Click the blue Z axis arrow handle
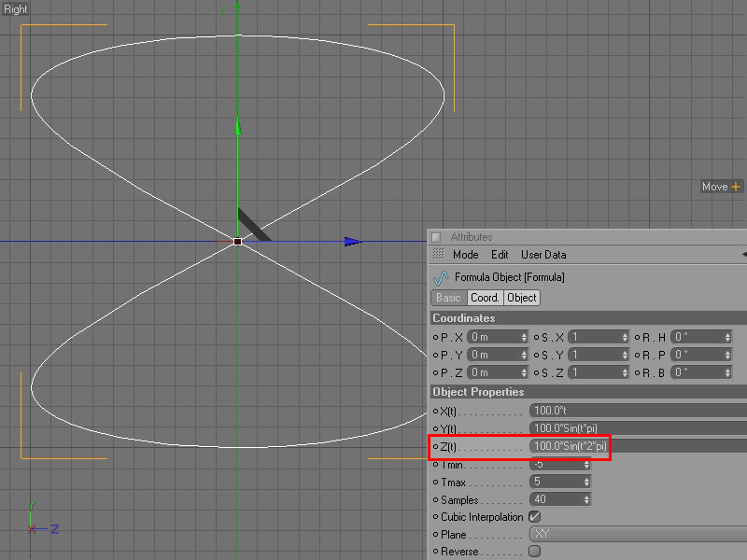The image size is (747, 560). (x=352, y=242)
